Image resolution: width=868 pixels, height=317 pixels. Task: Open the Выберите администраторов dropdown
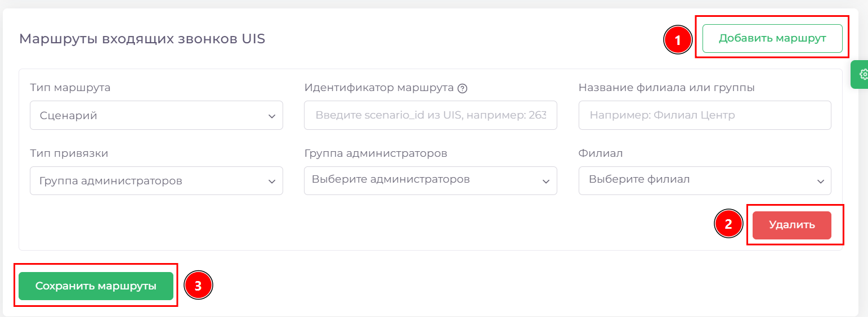click(x=431, y=180)
